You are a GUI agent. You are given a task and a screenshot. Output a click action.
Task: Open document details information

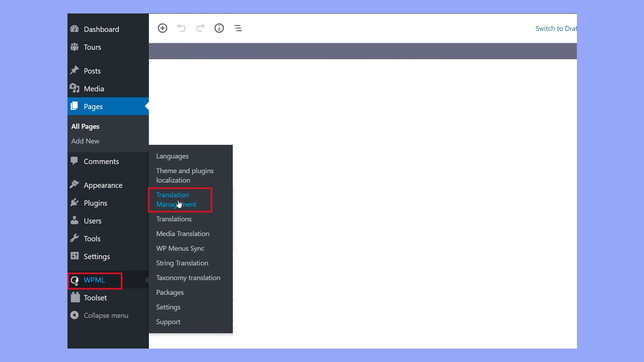click(x=219, y=28)
